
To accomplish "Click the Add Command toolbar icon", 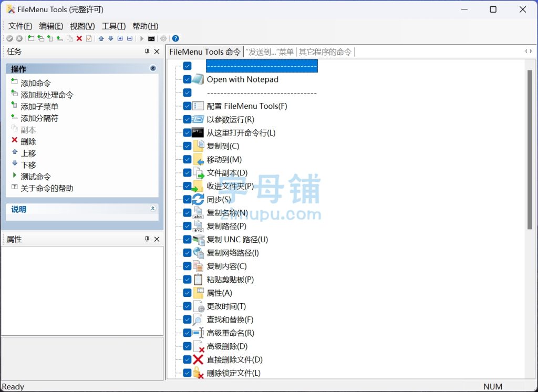I will (x=31, y=38).
